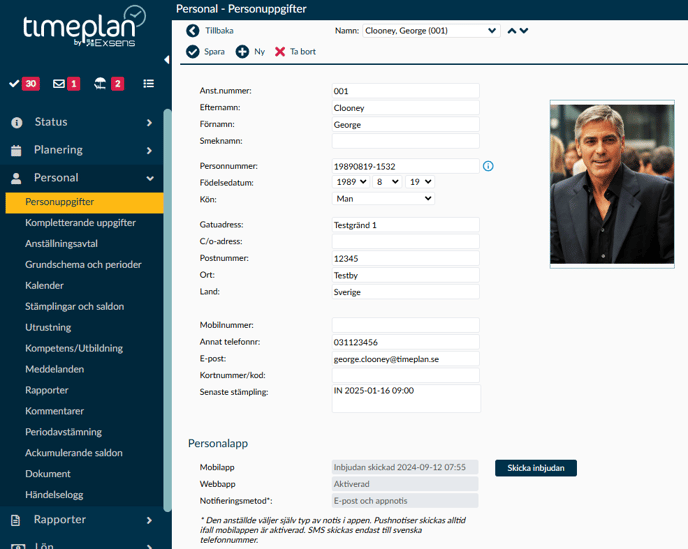The width and height of the screenshot is (688, 549).
Task: Open the Namn employee dropdown
Action: [430, 31]
